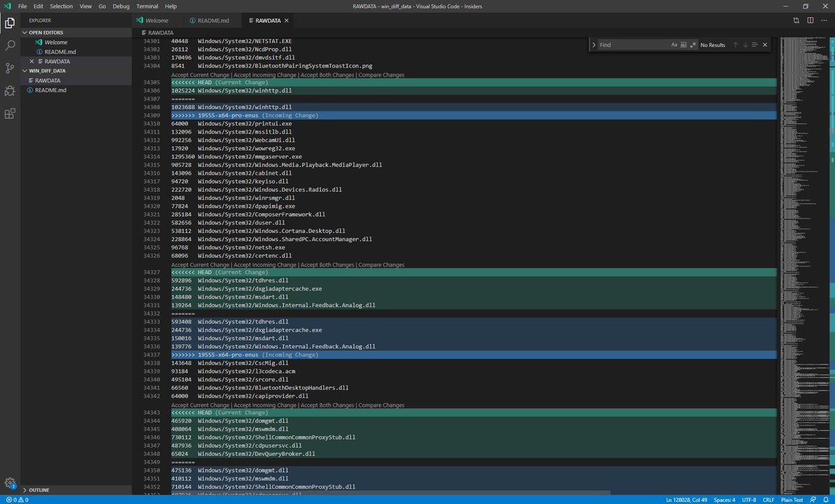Click line 34337 Incoming Change marker
The height and width of the screenshot is (504, 835).
(x=244, y=355)
